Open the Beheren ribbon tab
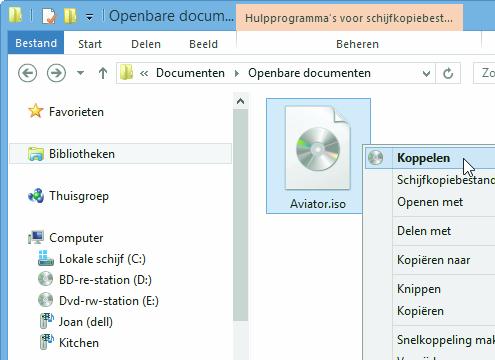 [x=357, y=44]
